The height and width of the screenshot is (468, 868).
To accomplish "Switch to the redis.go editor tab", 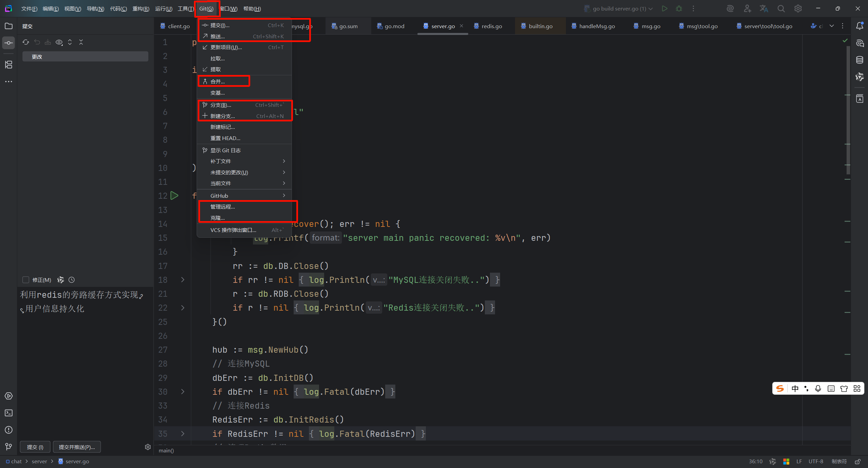I will pos(491,26).
